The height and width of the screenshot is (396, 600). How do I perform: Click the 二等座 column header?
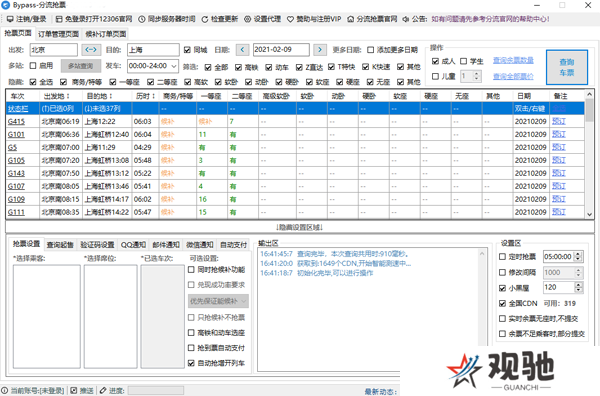coord(242,96)
